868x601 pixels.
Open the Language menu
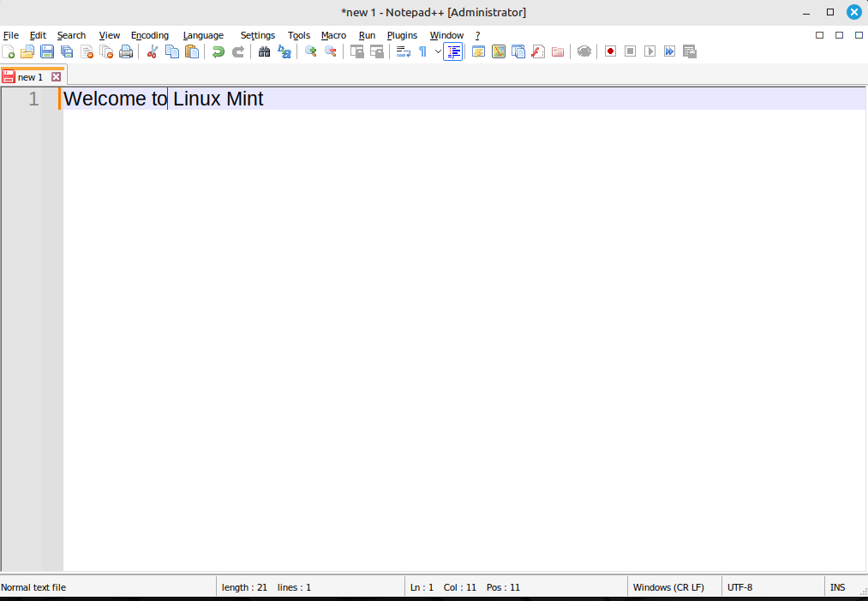pos(203,35)
